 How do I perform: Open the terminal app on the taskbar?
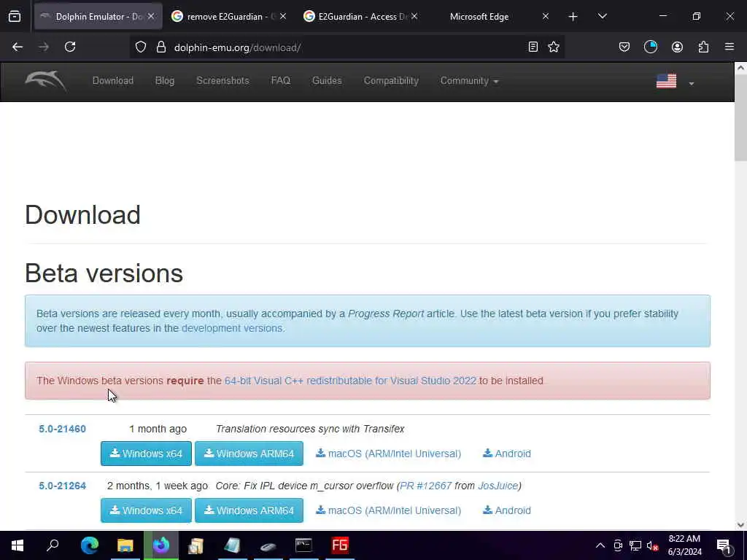tap(303, 545)
